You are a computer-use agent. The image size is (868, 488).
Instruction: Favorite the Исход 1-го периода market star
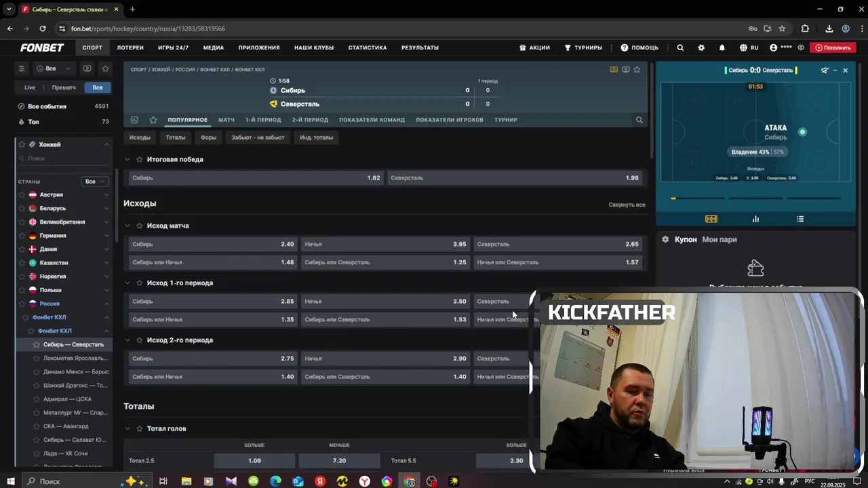click(x=140, y=283)
